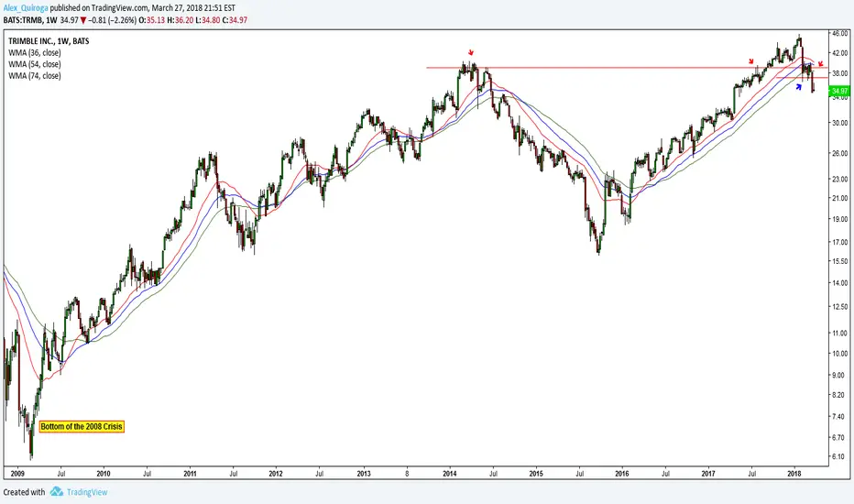Click the 12.50 price axis label

[x=840, y=307]
